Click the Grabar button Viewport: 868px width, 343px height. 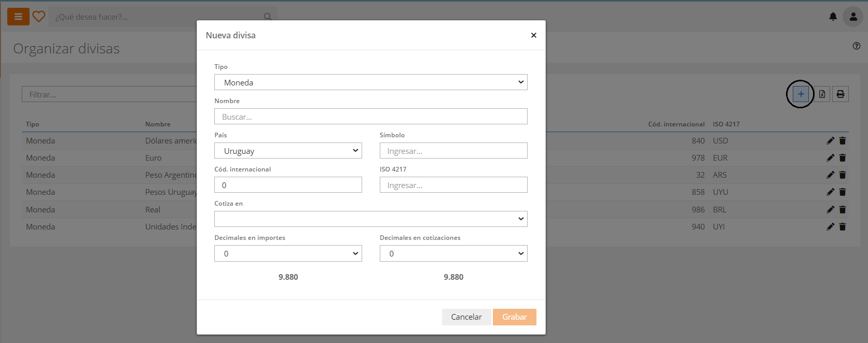point(514,317)
